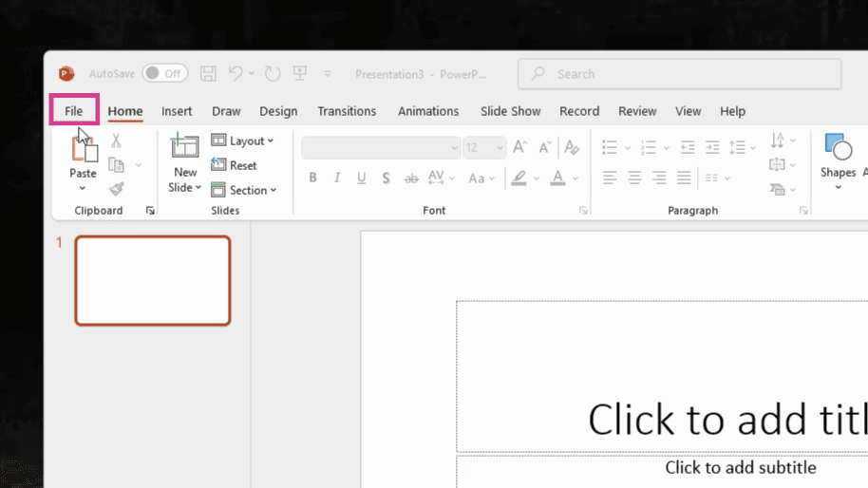Click into the Search box
Screen dimensions: 868x488
(680, 74)
